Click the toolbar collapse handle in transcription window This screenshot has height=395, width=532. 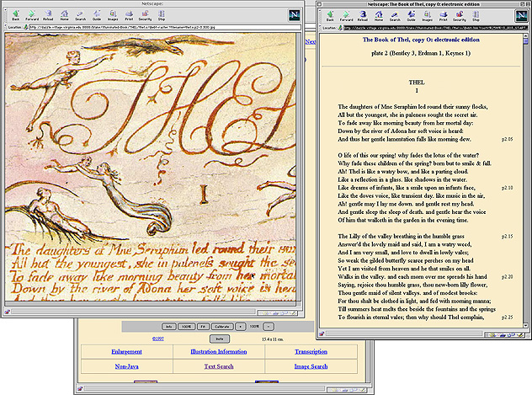pos(321,16)
